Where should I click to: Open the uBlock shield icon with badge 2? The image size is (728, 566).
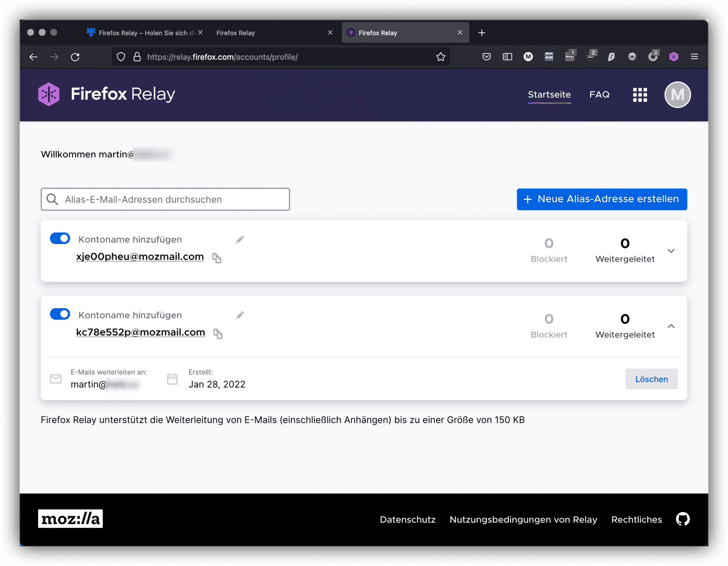[591, 56]
